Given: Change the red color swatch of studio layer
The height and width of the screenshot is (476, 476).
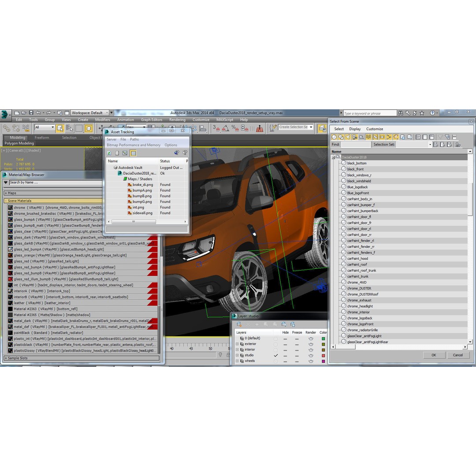Looking at the screenshot, I should (x=324, y=356).
